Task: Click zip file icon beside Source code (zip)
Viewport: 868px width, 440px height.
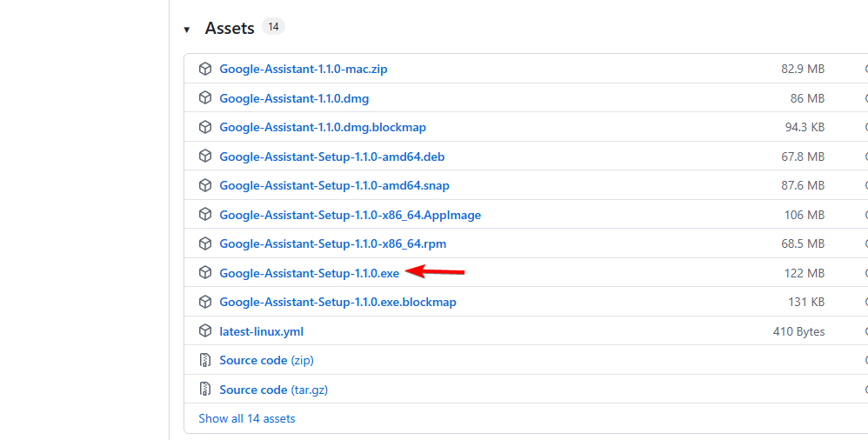Action: pyautogui.click(x=205, y=360)
